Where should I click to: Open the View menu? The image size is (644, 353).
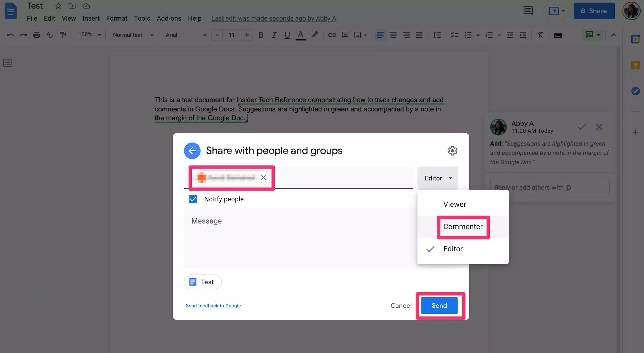tap(69, 19)
